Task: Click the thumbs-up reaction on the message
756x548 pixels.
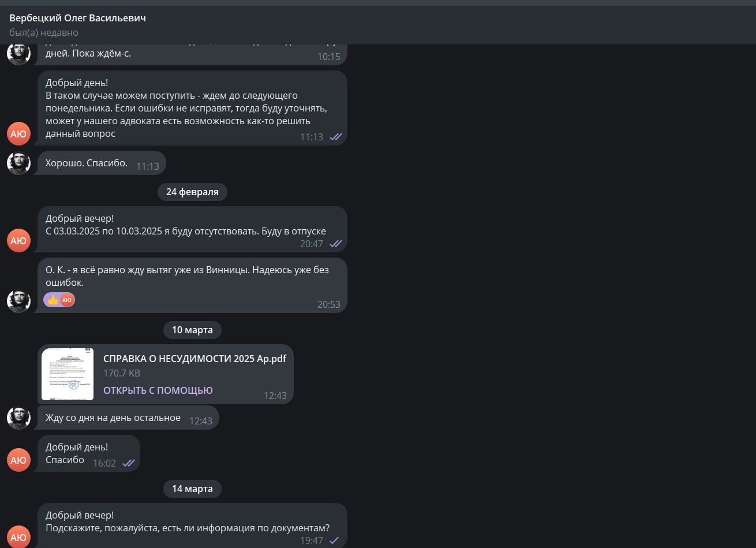Action: click(53, 300)
